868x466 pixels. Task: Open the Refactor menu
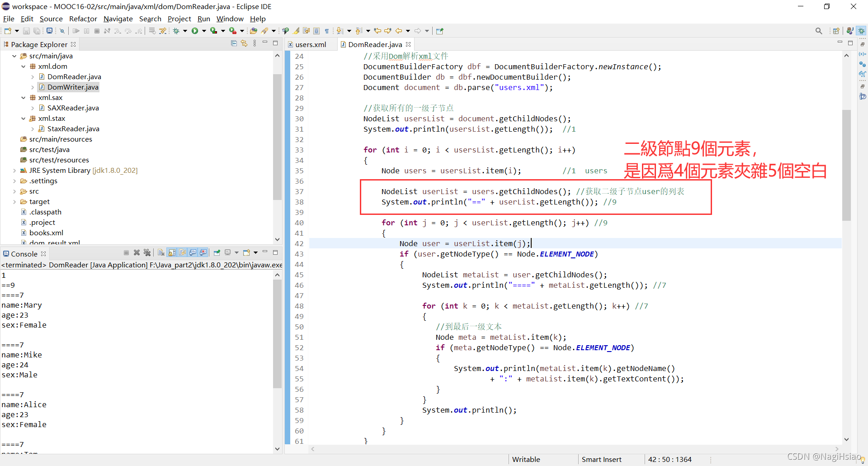click(83, 19)
